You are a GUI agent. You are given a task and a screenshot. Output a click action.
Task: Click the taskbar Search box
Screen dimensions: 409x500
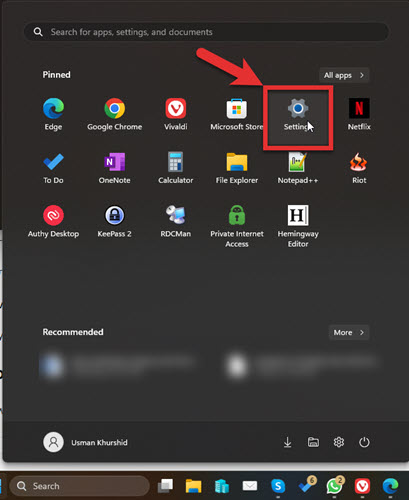click(79, 486)
